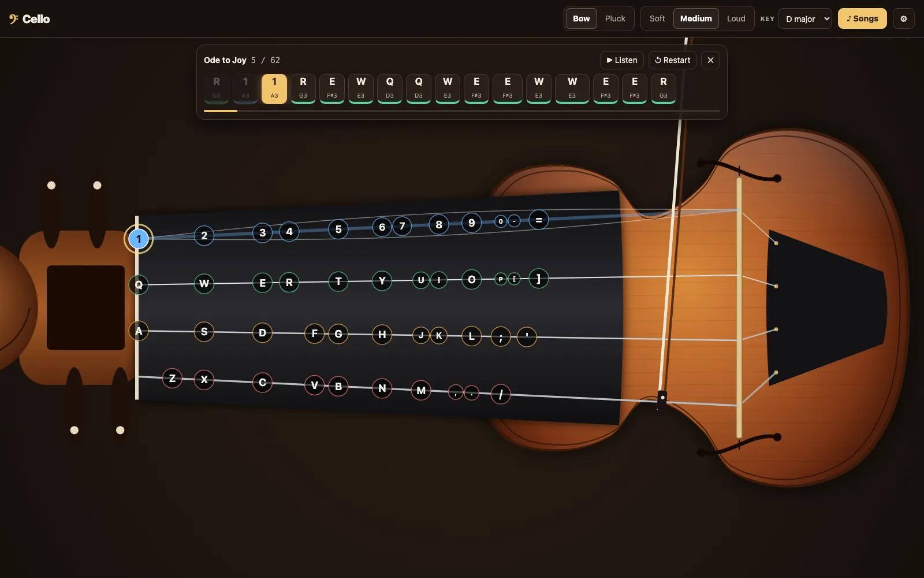The width and height of the screenshot is (924, 578).
Task: Play fingerboard note G
Action: 338,334
